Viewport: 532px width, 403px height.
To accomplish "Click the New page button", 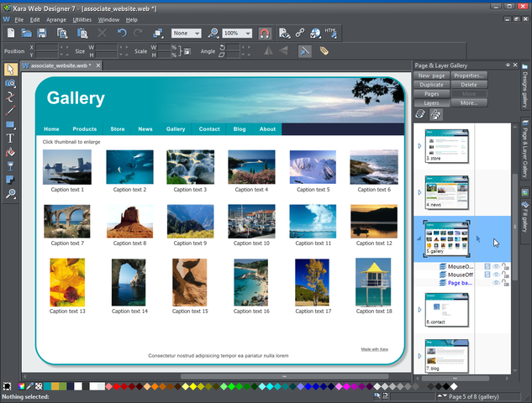I will pos(432,76).
